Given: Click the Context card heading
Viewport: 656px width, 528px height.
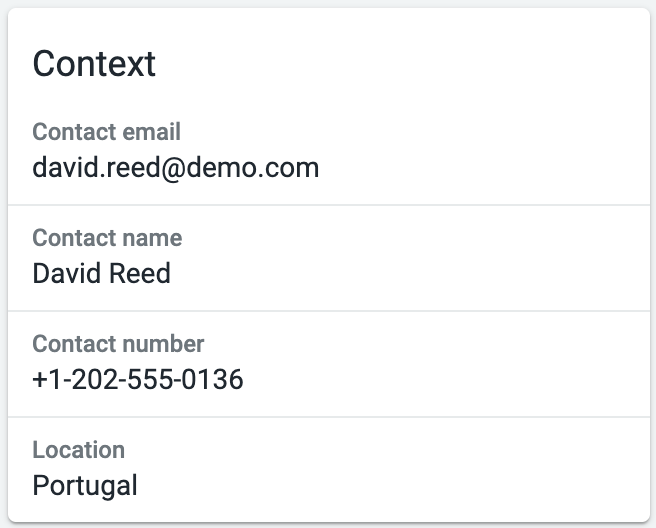Looking at the screenshot, I should tap(94, 64).
